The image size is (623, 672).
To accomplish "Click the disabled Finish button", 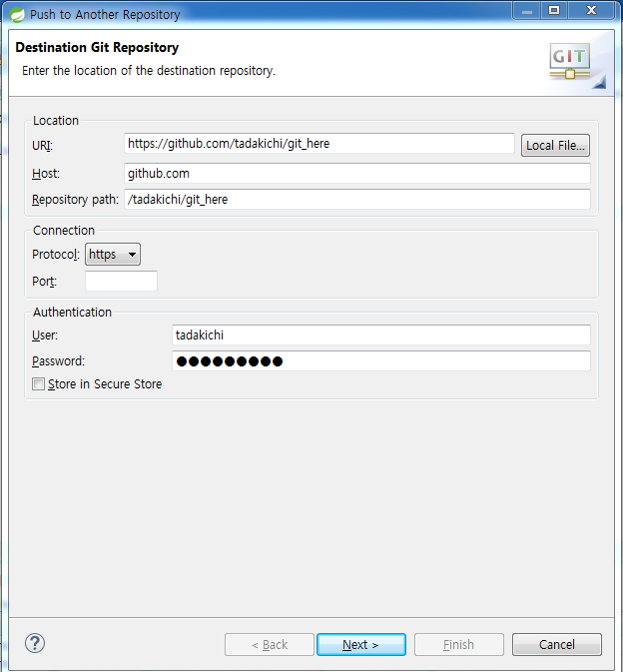I will (x=459, y=645).
